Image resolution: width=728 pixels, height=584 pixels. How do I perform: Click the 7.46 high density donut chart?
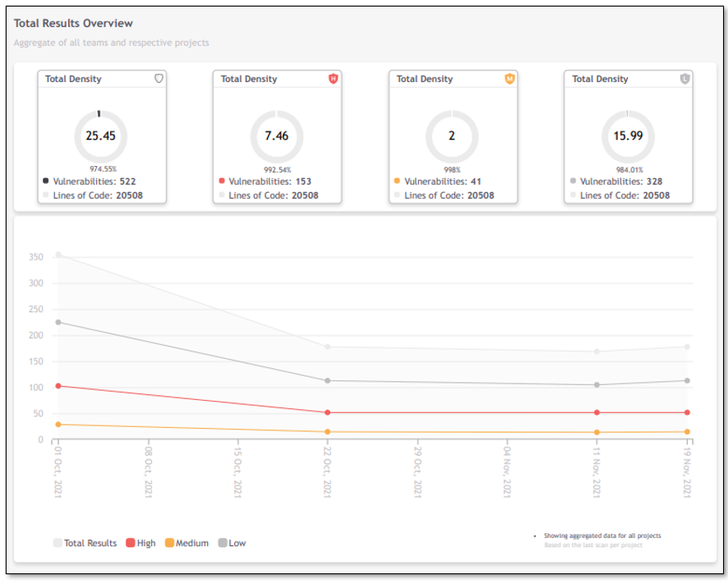point(276,136)
